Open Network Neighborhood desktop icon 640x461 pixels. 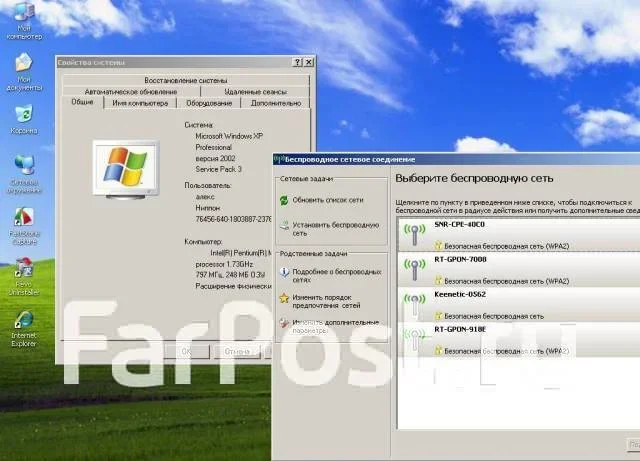(24, 174)
